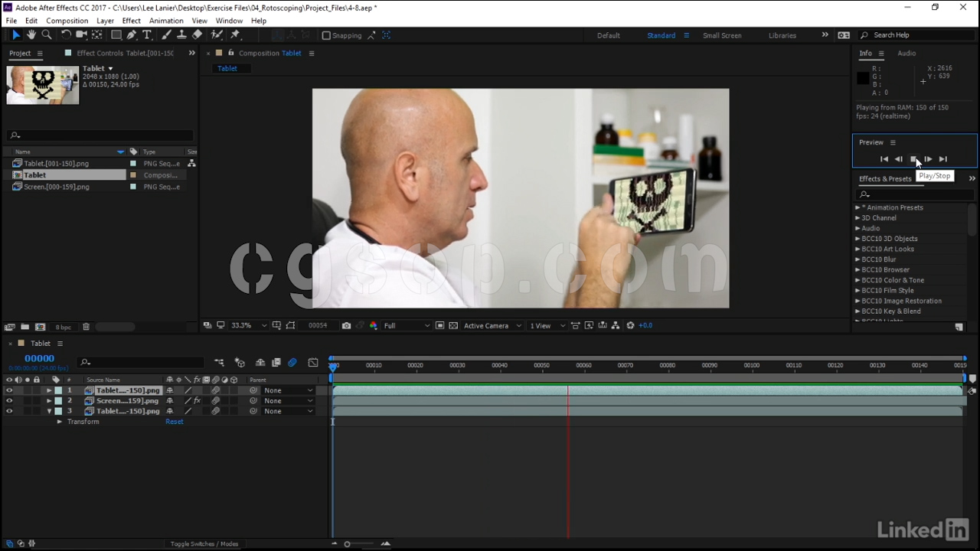Image resolution: width=980 pixels, height=551 pixels.
Task: Select the Hand tool
Action: 31,35
